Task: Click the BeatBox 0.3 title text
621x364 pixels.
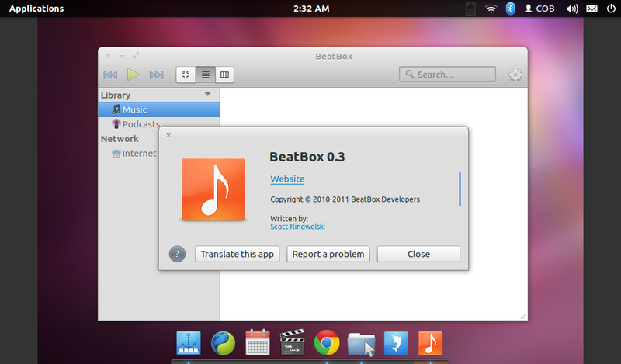Action: coord(307,158)
